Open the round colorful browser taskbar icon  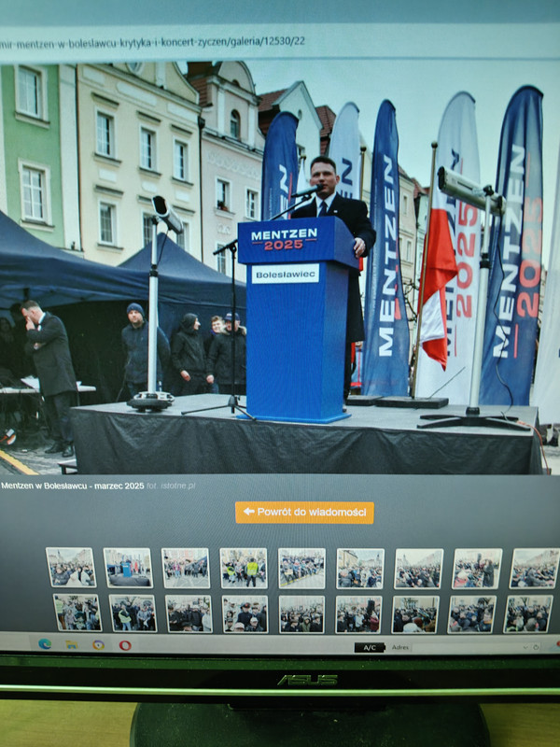pyautogui.click(x=99, y=645)
